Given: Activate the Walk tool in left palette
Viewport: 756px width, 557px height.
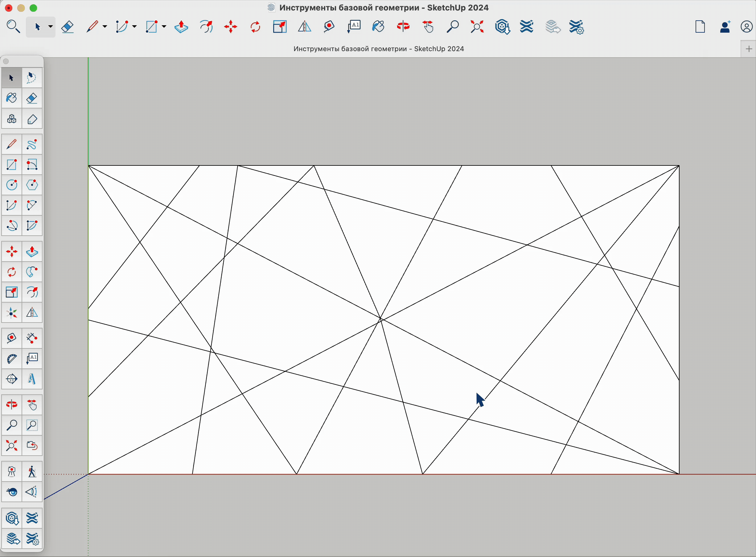Looking at the screenshot, I should tap(32, 471).
